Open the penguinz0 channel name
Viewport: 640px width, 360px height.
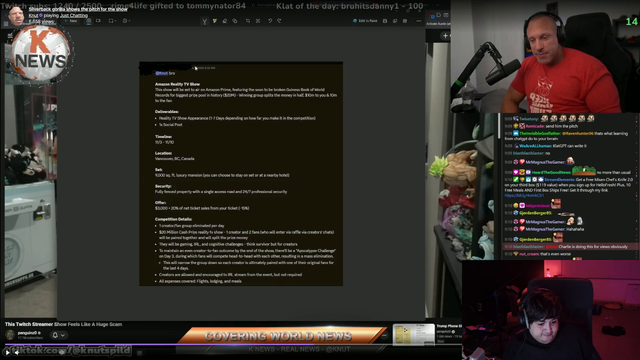(x=27, y=333)
